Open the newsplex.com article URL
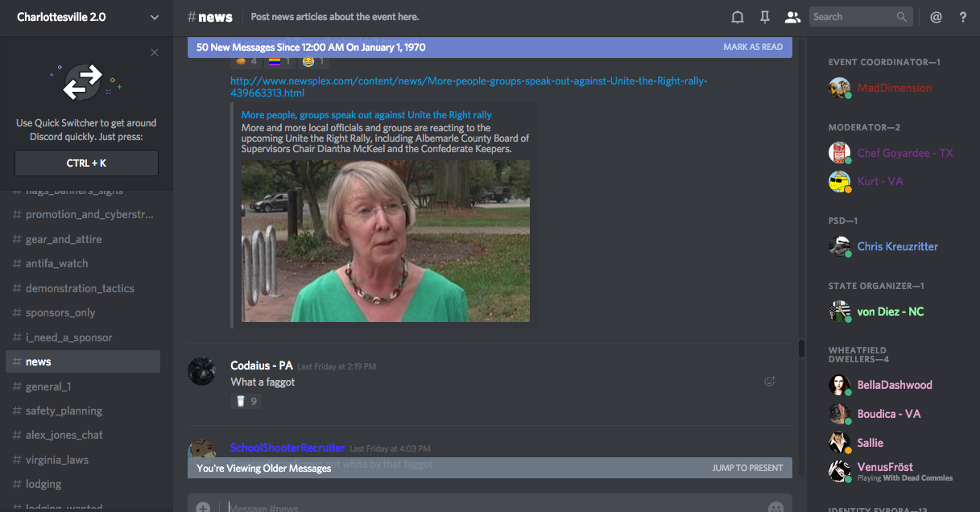Viewport: 980px width, 512px height. pyautogui.click(x=469, y=87)
